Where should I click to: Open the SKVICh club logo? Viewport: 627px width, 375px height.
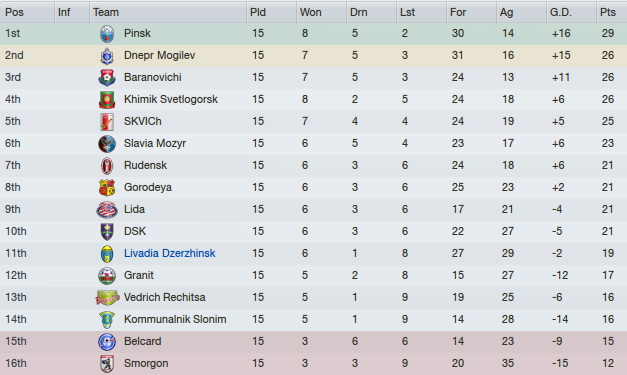107,122
